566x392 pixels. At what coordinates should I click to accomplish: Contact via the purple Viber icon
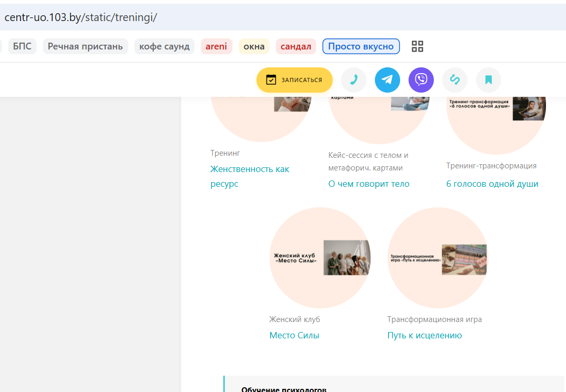421,79
